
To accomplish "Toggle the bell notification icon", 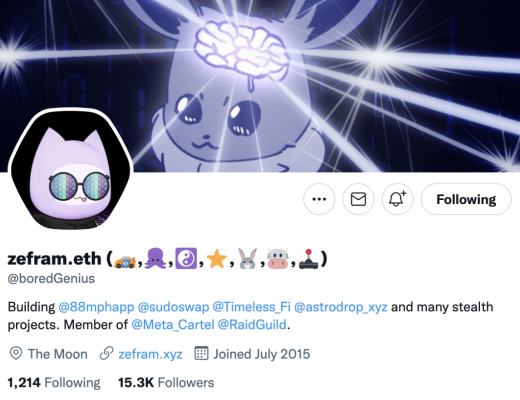I will click(397, 199).
